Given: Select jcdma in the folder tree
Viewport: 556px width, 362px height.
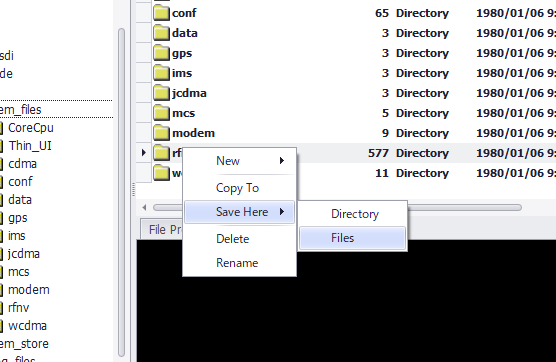Looking at the screenshot, I should (23, 254).
